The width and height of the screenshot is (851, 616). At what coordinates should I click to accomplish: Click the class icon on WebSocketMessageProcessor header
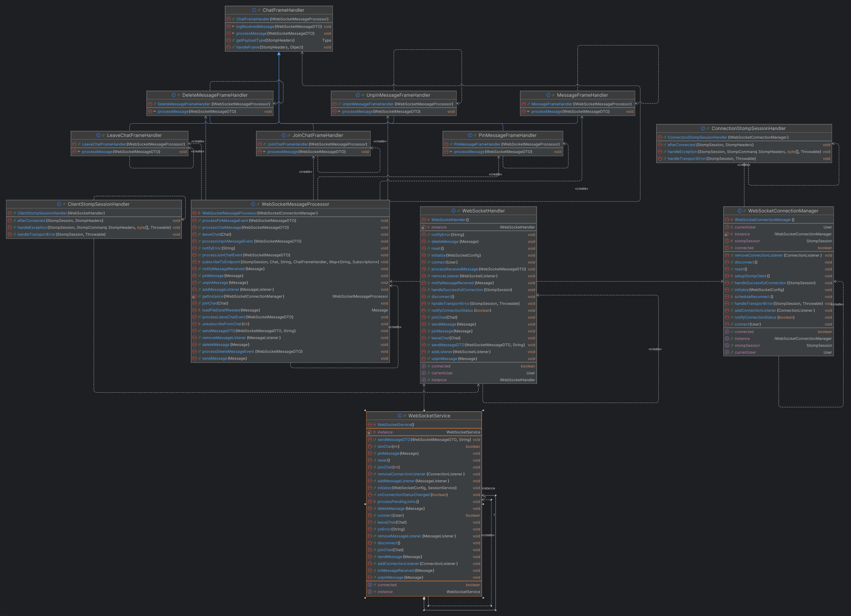(253, 204)
